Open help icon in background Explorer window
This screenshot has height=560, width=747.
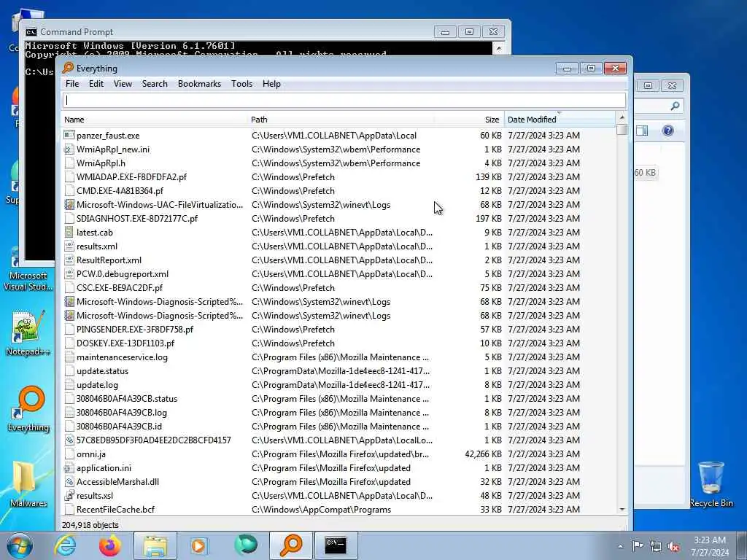pos(668,131)
